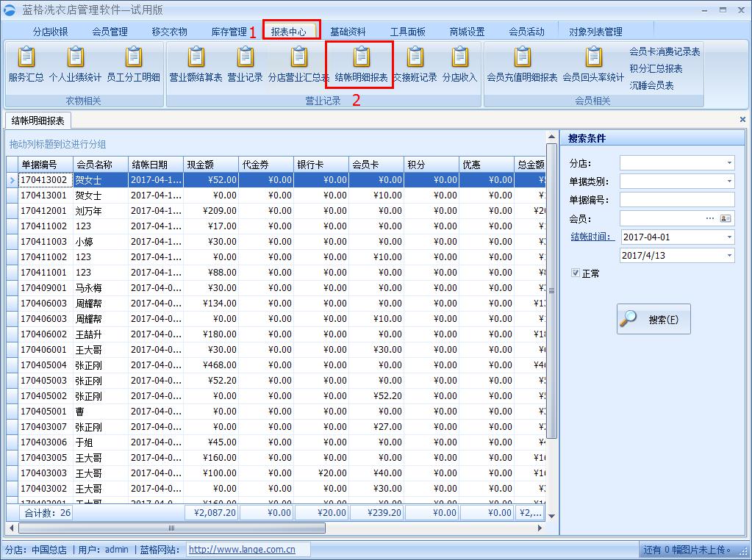Open the 员工分工明细 report
Viewport: 752px width, 560px height.
click(133, 65)
